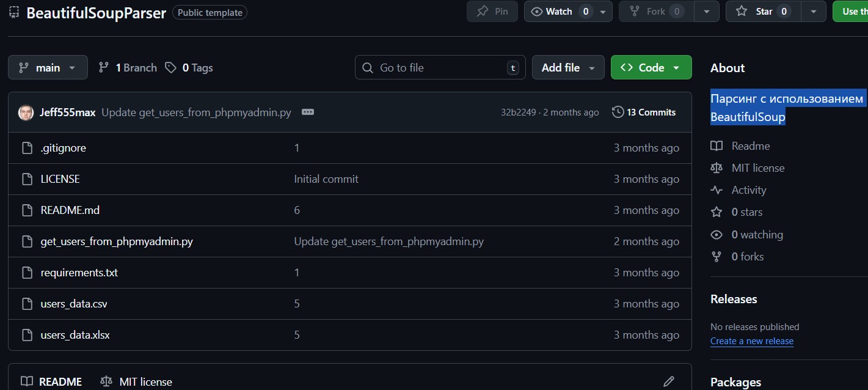Open the green Code dropdown button
The width and height of the screenshot is (868, 390).
pyautogui.click(x=651, y=67)
